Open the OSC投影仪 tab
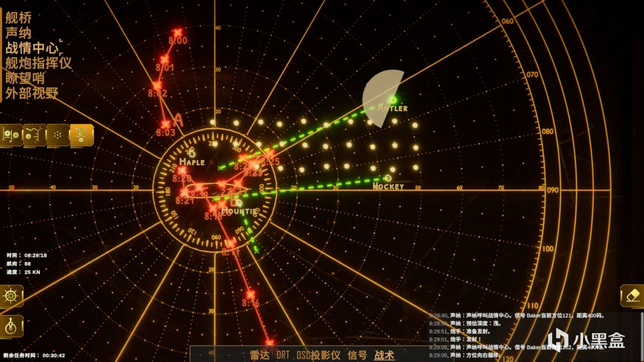The image size is (644, 362). point(319,355)
